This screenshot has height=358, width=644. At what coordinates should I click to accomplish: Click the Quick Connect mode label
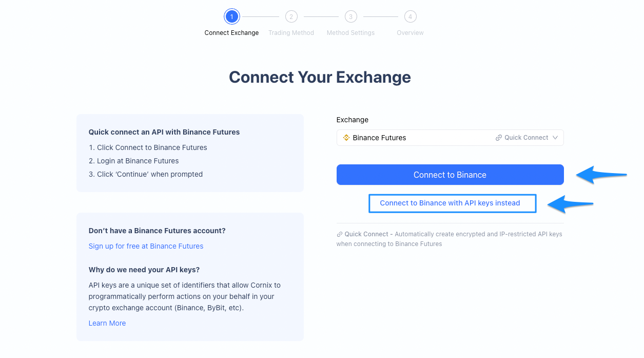click(526, 138)
